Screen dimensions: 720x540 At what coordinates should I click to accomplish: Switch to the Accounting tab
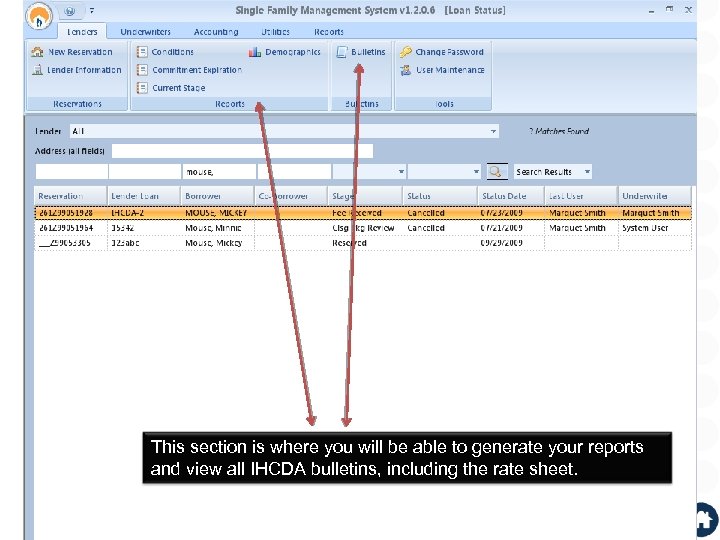tap(216, 32)
